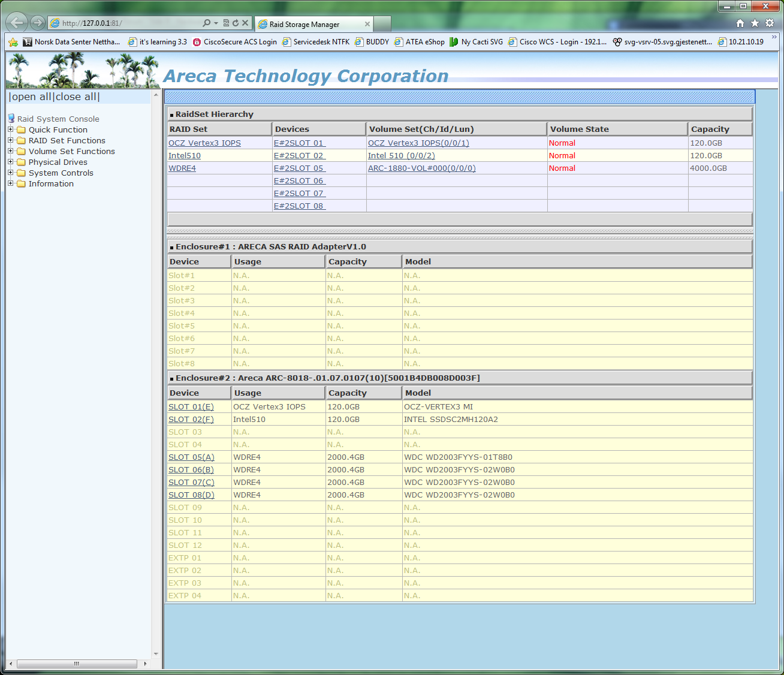The height and width of the screenshot is (675, 784).
Task: Go forward with the browser forward arrow
Action: (x=38, y=23)
